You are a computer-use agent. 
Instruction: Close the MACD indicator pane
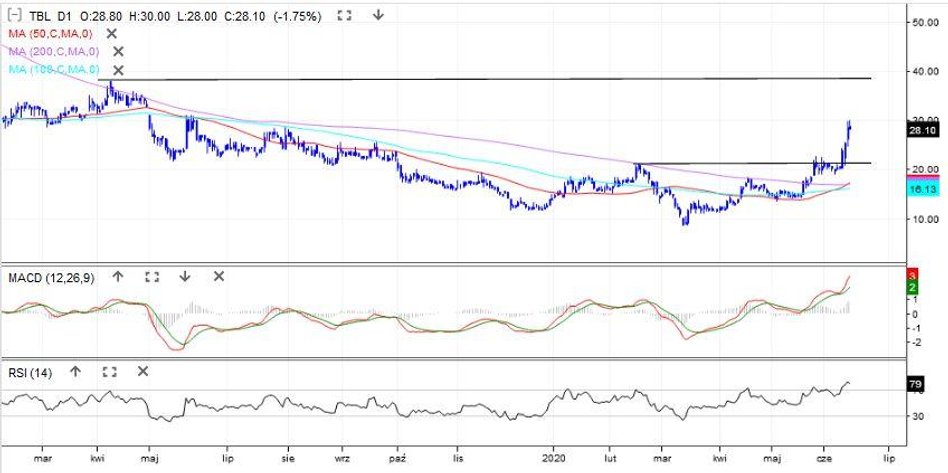point(219,277)
